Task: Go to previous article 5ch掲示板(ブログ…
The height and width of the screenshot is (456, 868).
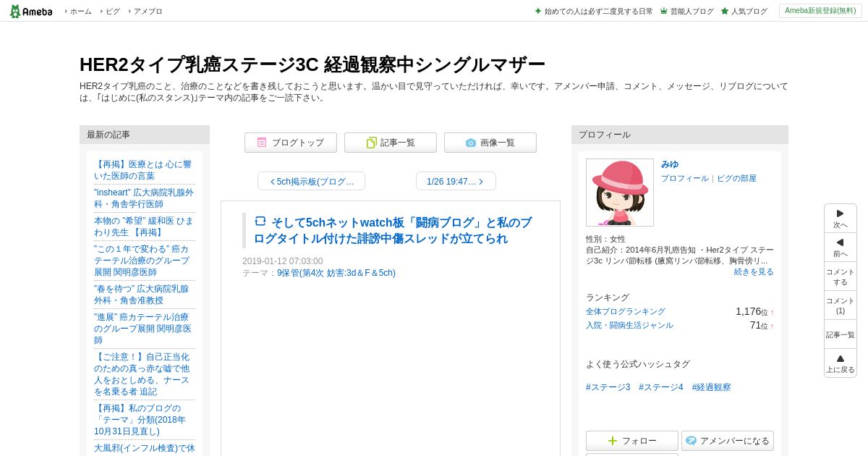Action: point(311,181)
